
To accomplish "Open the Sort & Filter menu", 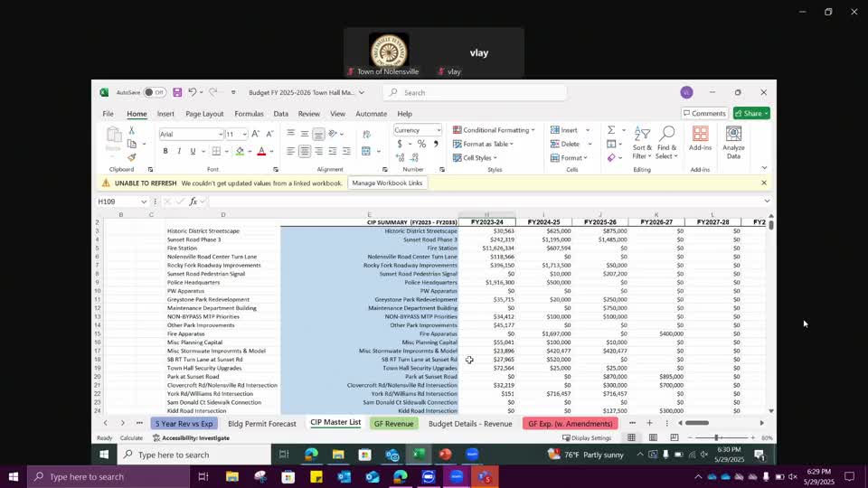I will [642, 143].
